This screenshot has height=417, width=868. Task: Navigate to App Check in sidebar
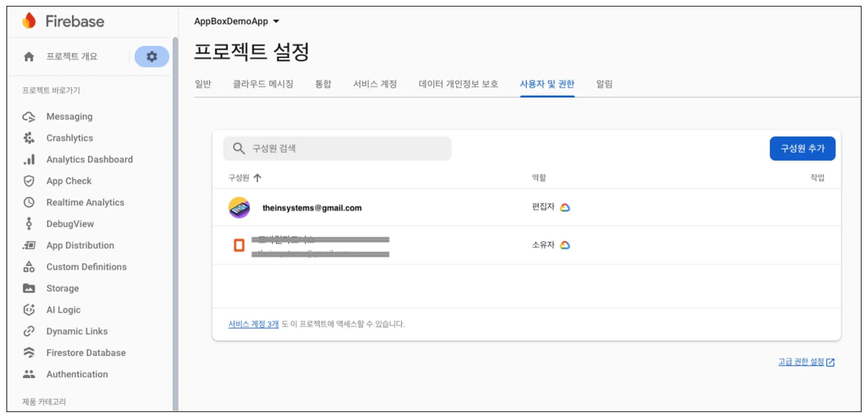tap(69, 181)
